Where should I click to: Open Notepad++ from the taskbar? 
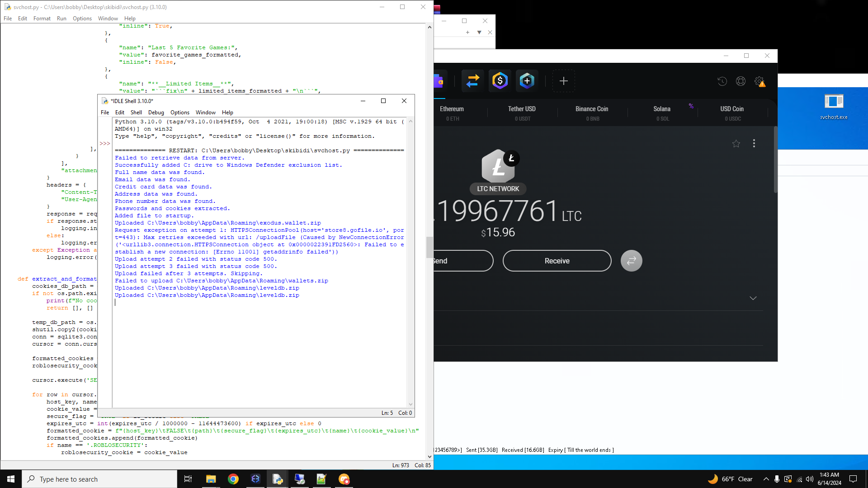(x=321, y=479)
